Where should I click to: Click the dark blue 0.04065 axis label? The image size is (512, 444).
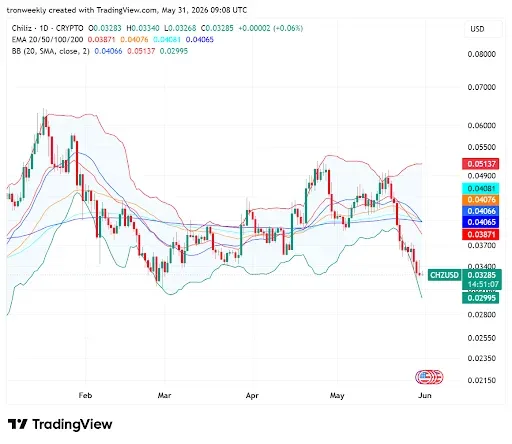(481, 222)
